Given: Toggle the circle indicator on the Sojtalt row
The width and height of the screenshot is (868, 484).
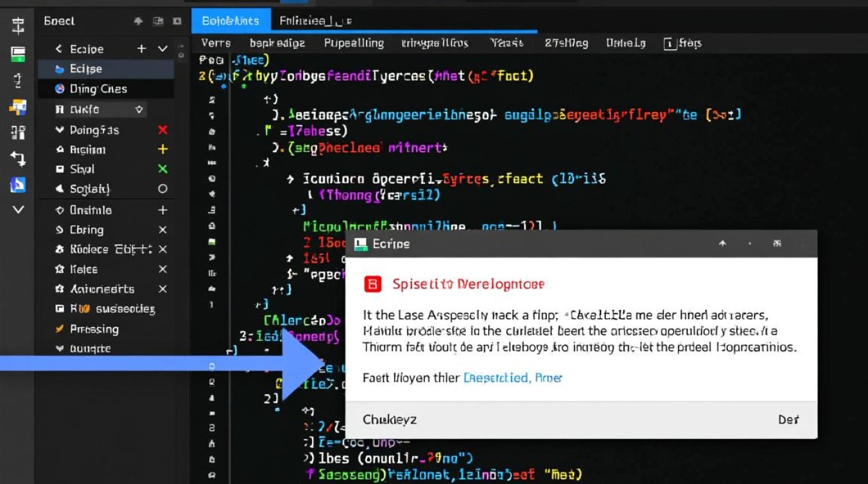Looking at the screenshot, I should (163, 189).
